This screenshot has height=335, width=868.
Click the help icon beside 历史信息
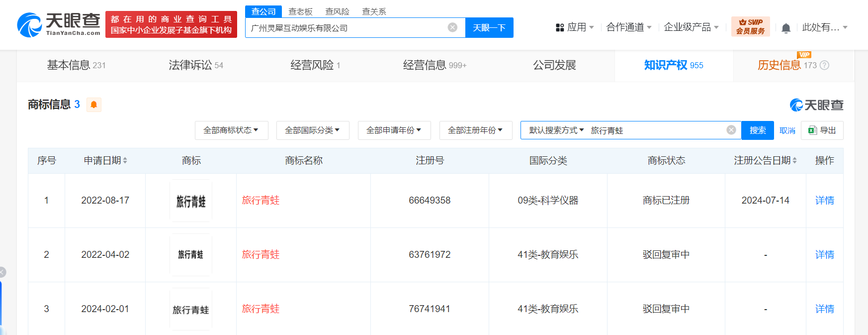[x=824, y=65]
